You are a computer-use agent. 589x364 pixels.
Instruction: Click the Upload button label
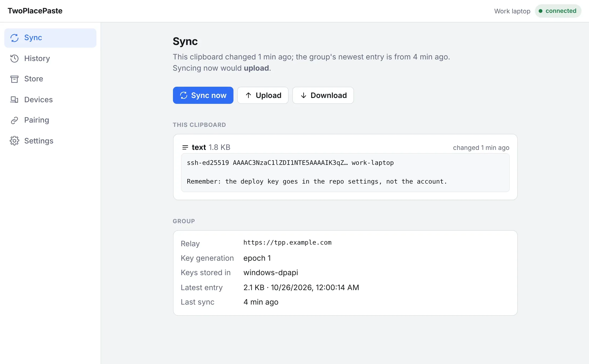tap(269, 95)
